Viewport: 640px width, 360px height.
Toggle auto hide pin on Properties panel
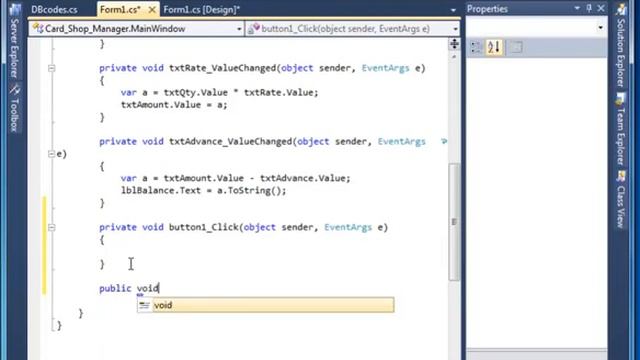(589, 8)
